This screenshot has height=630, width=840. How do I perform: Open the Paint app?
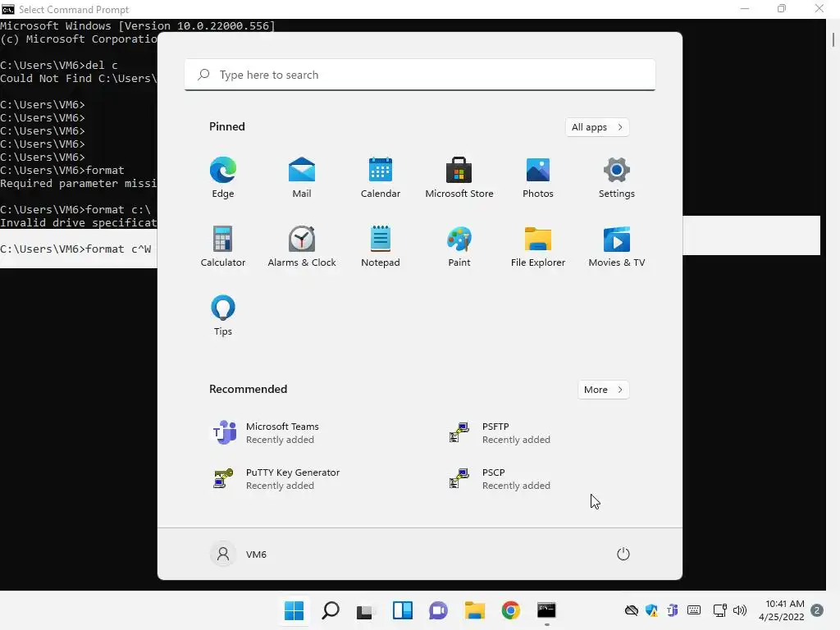[459, 246]
